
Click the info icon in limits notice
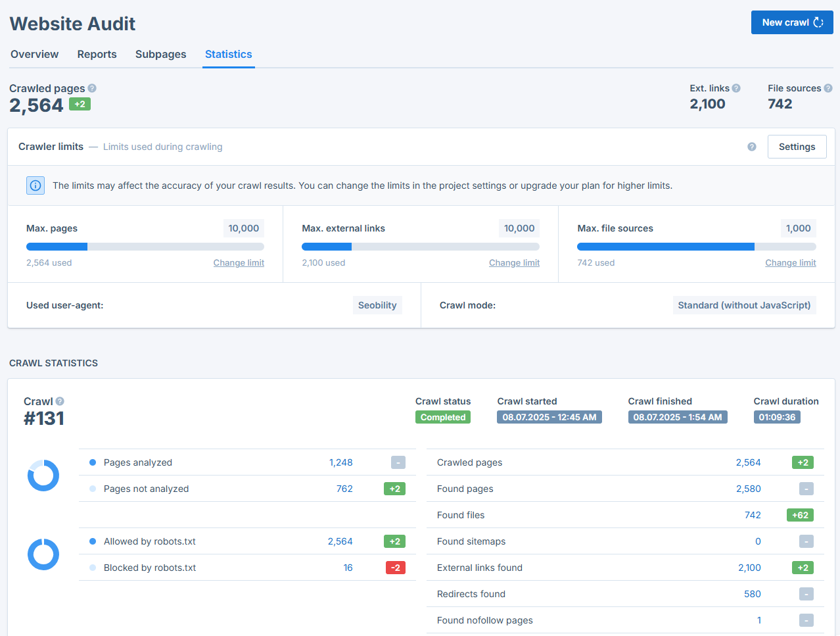coord(35,185)
